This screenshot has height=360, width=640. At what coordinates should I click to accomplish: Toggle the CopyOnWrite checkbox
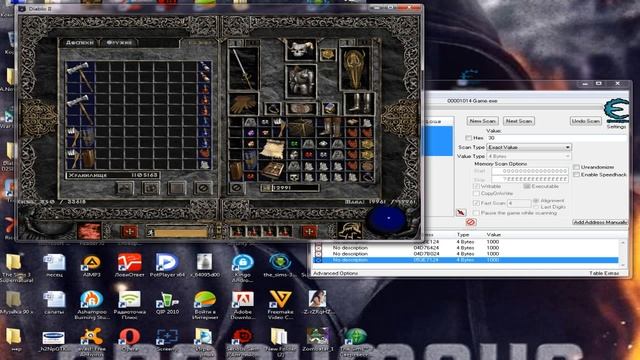click(x=476, y=193)
